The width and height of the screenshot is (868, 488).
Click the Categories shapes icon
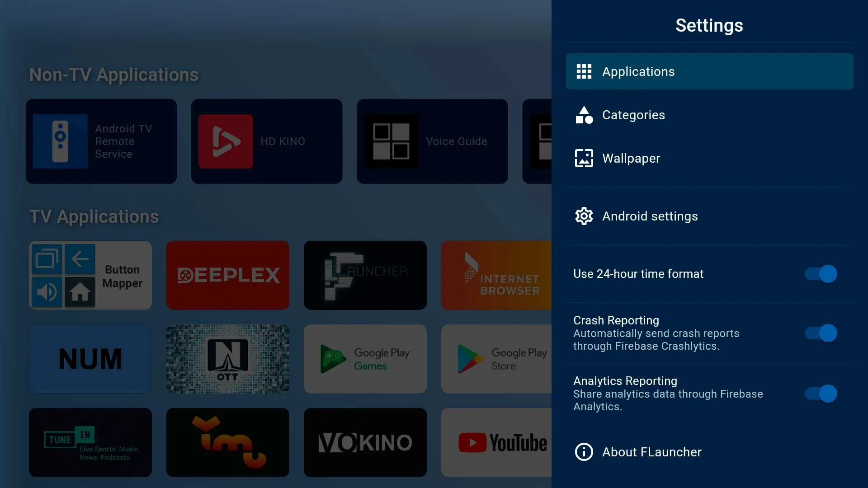(584, 115)
